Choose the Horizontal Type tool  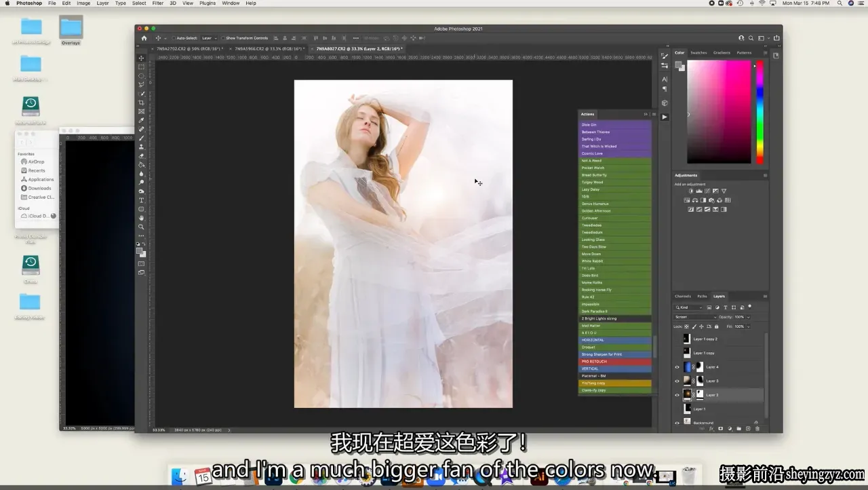[x=141, y=200]
